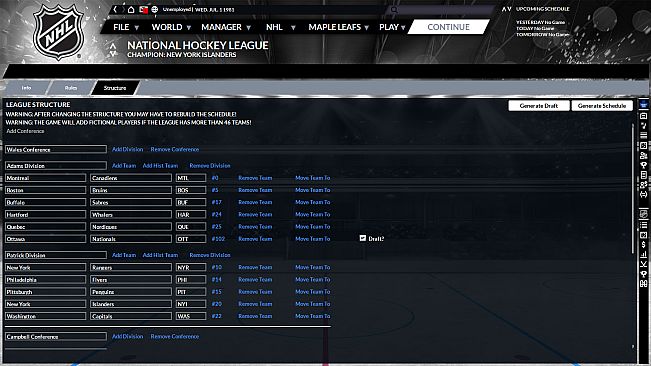651x366 pixels.
Task: Open the league list icon under NHL logo
Action: pyautogui.click(x=644, y=225)
